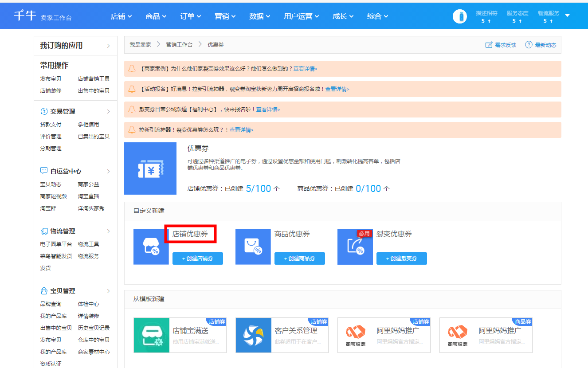Image resolution: width=588 pixels, height=368 pixels.
Task: Expand the shop rating dropdown arrow
Action: click(567, 16)
